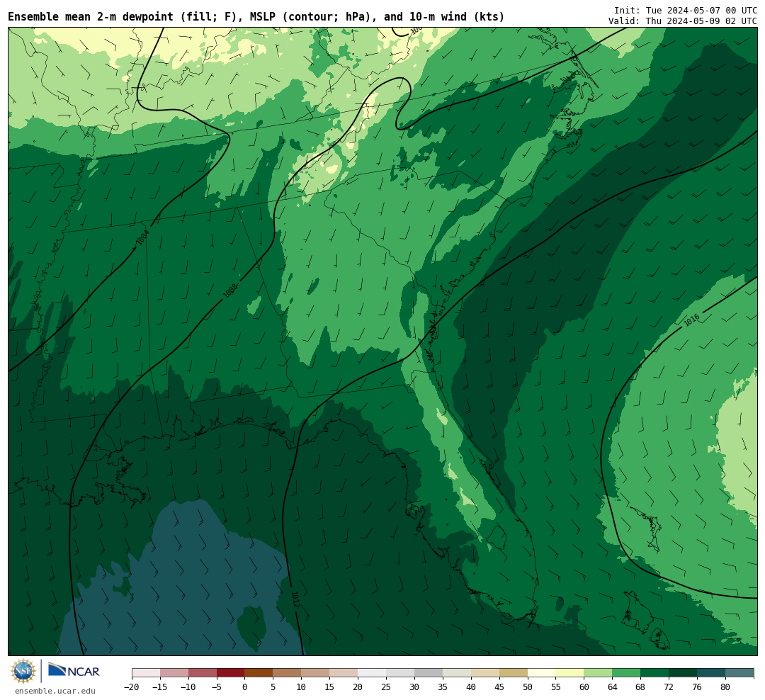Click the 40 colorbar tick label

[471, 687]
